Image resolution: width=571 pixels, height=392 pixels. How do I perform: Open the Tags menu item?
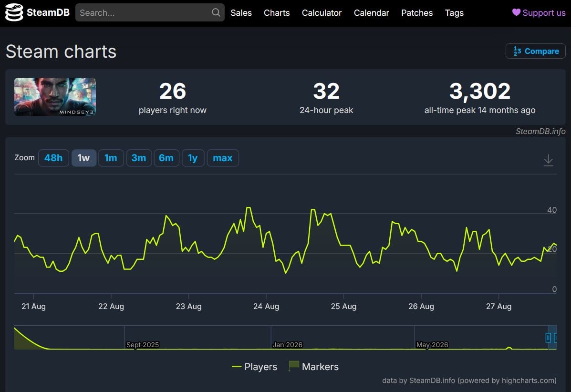[454, 13]
